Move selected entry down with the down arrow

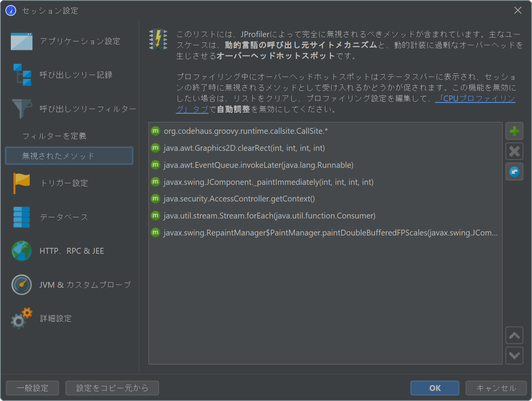pos(514,355)
